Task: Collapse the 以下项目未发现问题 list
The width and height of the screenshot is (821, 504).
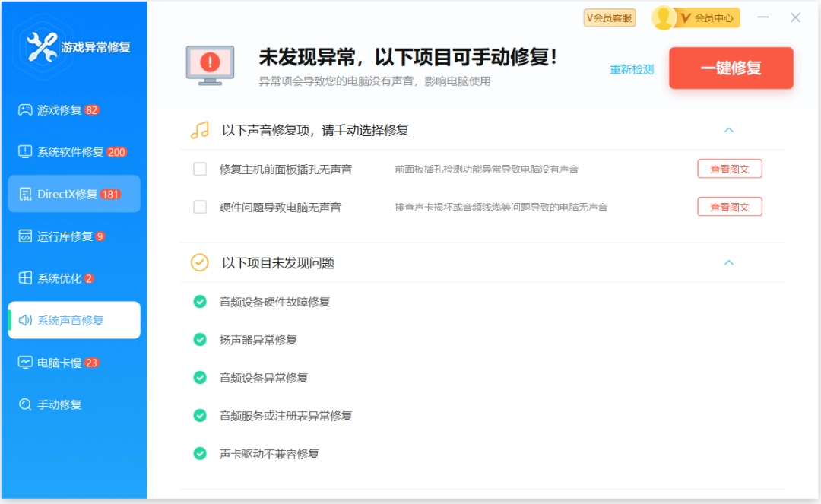Action: click(729, 262)
